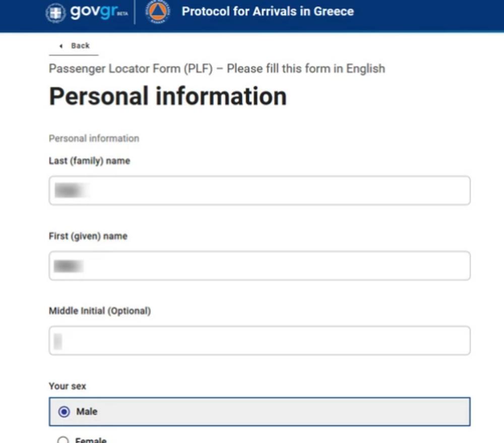Viewport: 504px width, 443px height.
Task: Click the highlighted Male option row
Action: tap(260, 412)
